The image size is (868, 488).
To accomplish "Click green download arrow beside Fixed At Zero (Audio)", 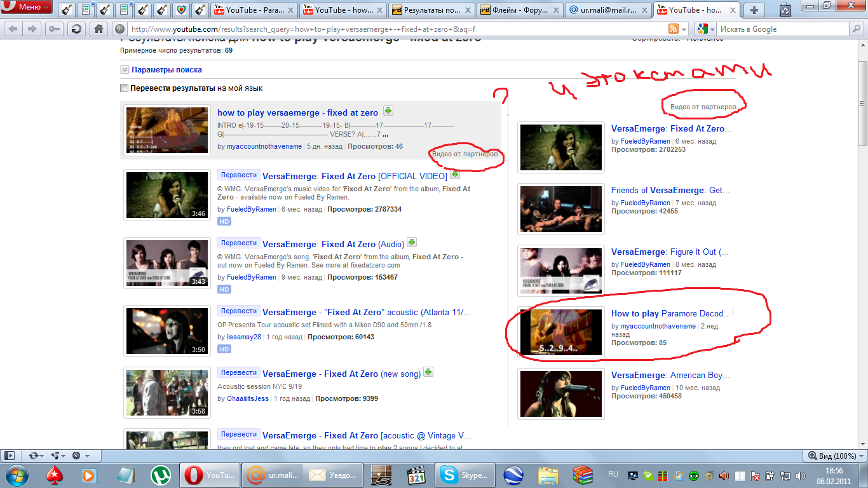I will (411, 242).
